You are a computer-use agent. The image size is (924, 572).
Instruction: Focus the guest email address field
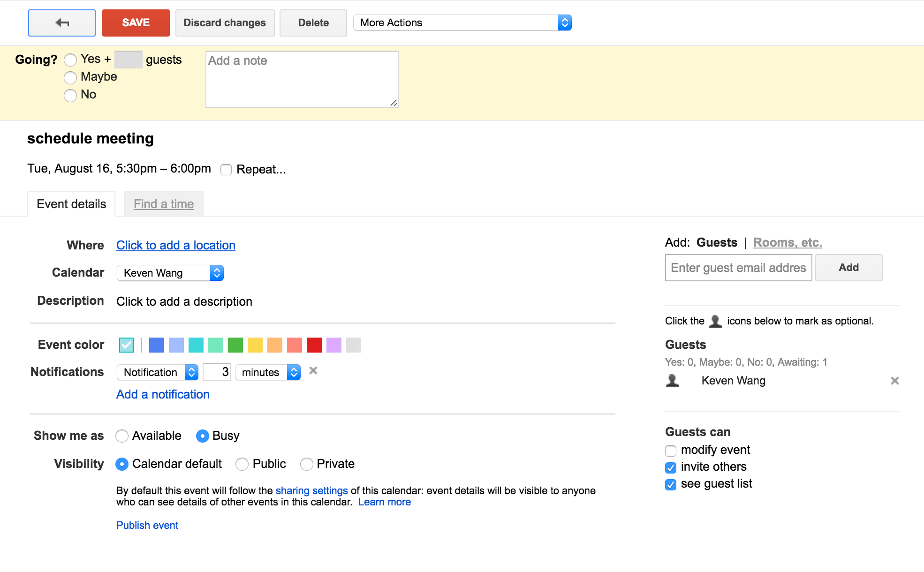pos(738,268)
